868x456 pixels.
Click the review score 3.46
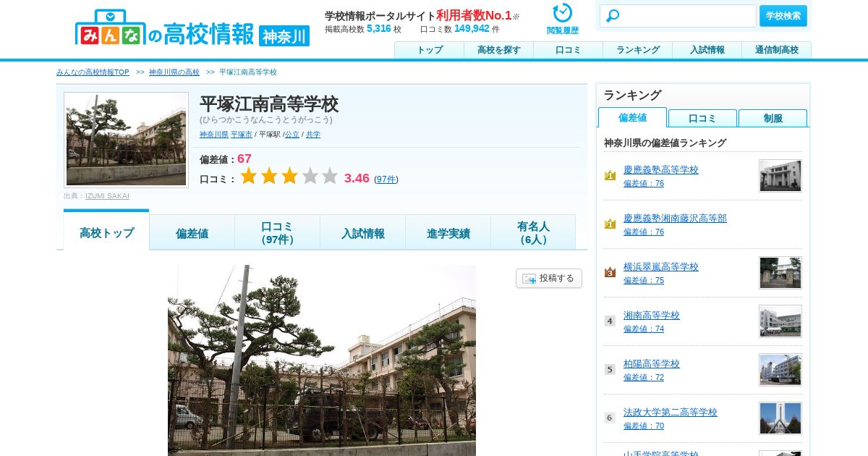(x=357, y=178)
